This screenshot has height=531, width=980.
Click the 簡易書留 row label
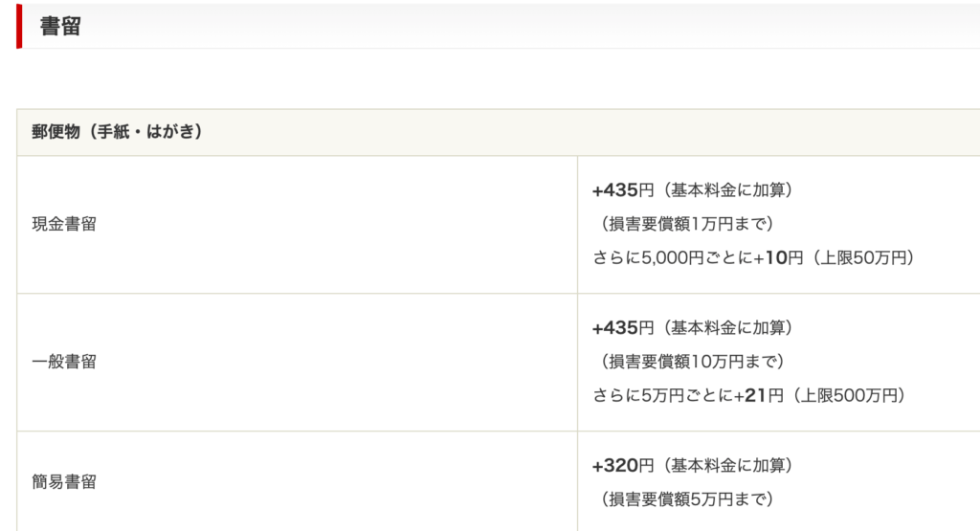(x=64, y=482)
